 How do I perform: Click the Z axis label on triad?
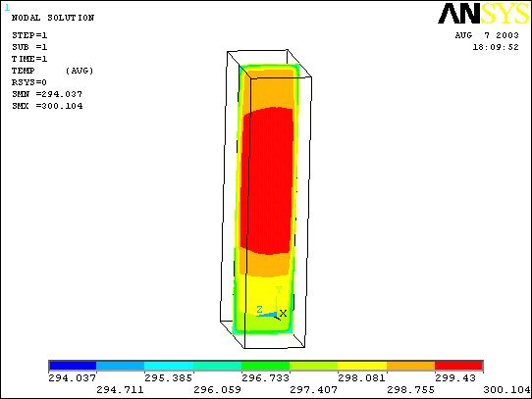pos(259,309)
